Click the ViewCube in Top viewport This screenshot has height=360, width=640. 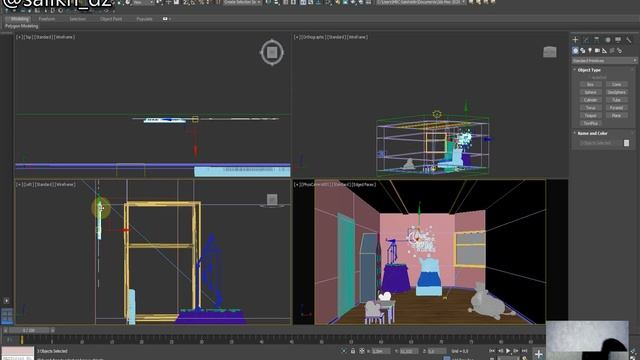click(x=272, y=52)
